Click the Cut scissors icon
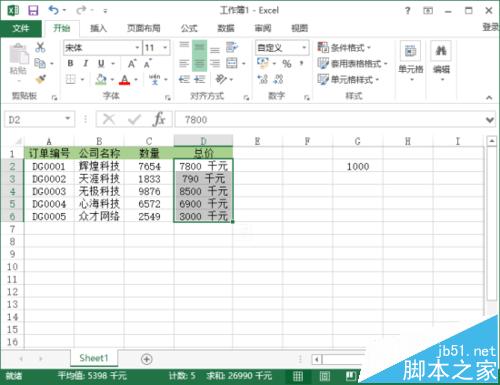 pyautogui.click(x=40, y=47)
